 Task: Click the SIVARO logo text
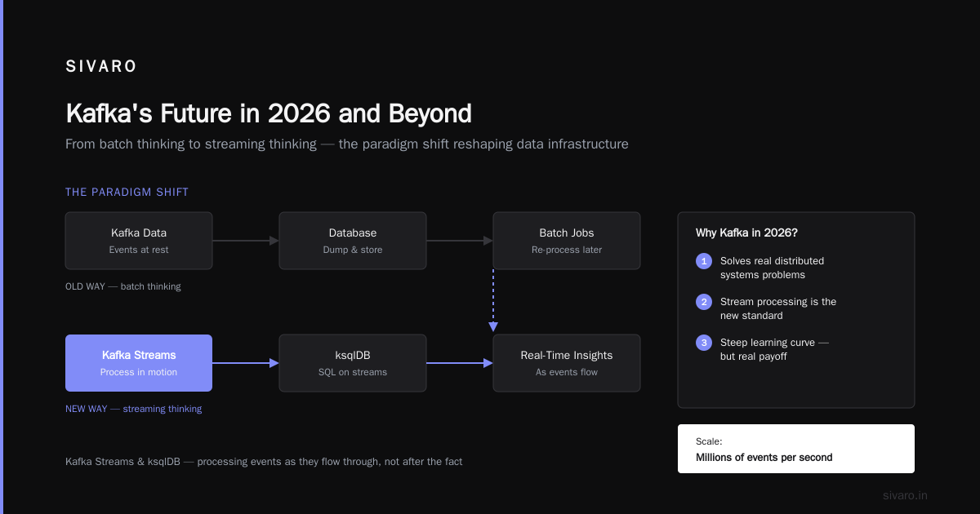[101, 67]
